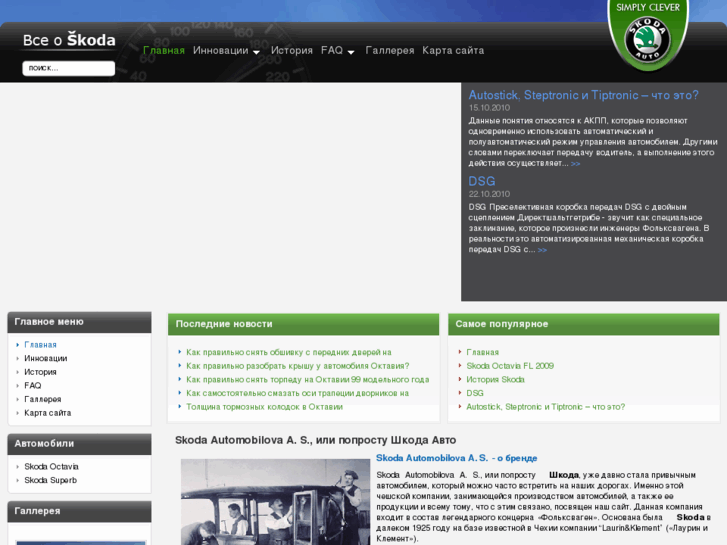Open 'История' in top navigation

tap(292, 50)
